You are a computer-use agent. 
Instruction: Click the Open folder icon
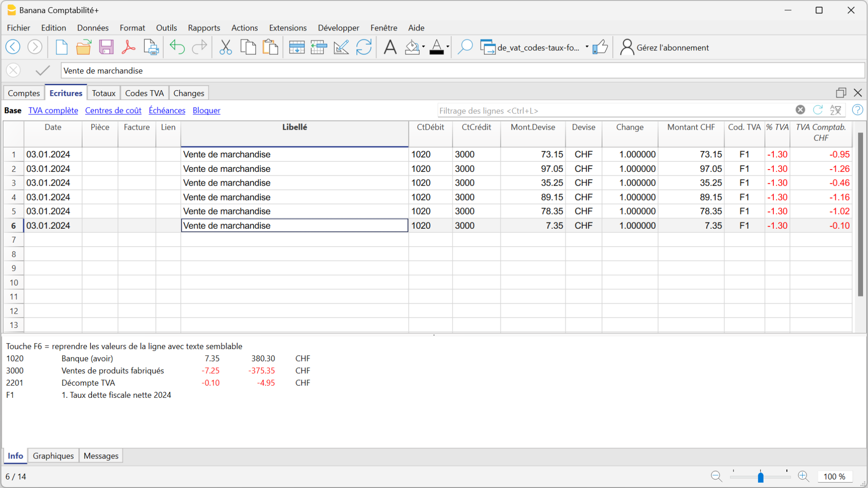point(83,47)
